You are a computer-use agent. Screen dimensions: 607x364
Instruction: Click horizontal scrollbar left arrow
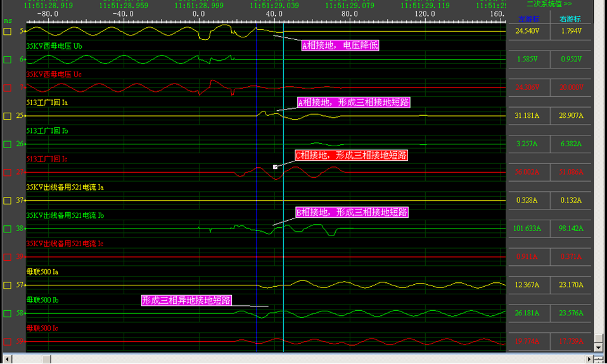[7, 359]
